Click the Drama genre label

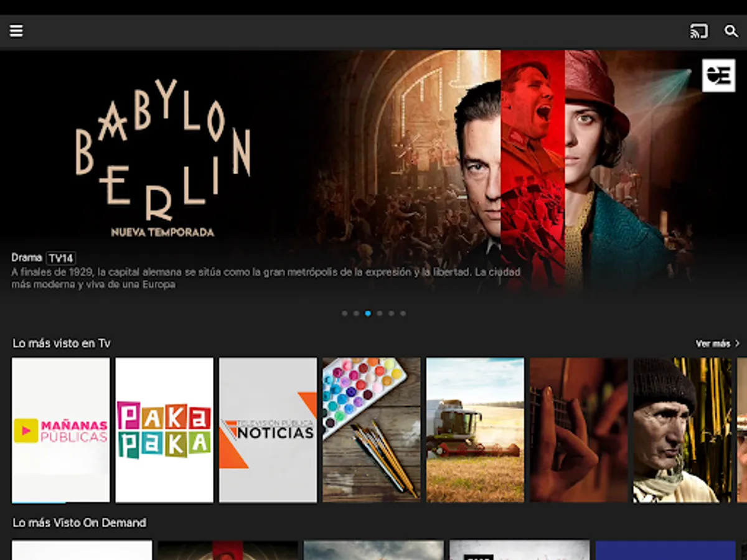point(27,258)
